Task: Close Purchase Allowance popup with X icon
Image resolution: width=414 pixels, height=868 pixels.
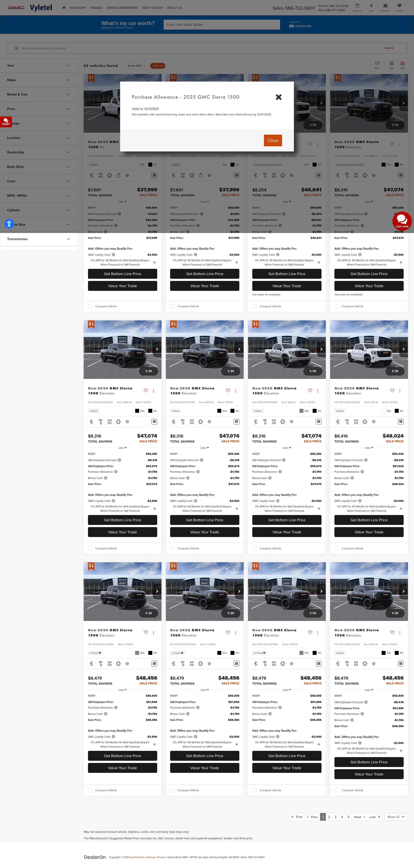Action: pos(279,97)
